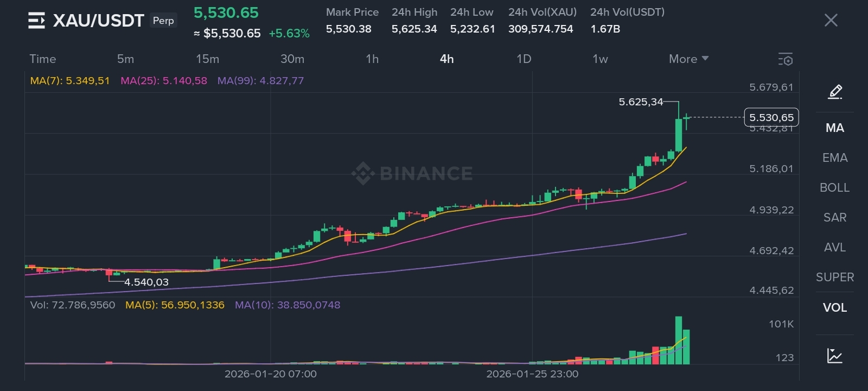
Task: Switch to the Time chart view
Action: point(43,59)
